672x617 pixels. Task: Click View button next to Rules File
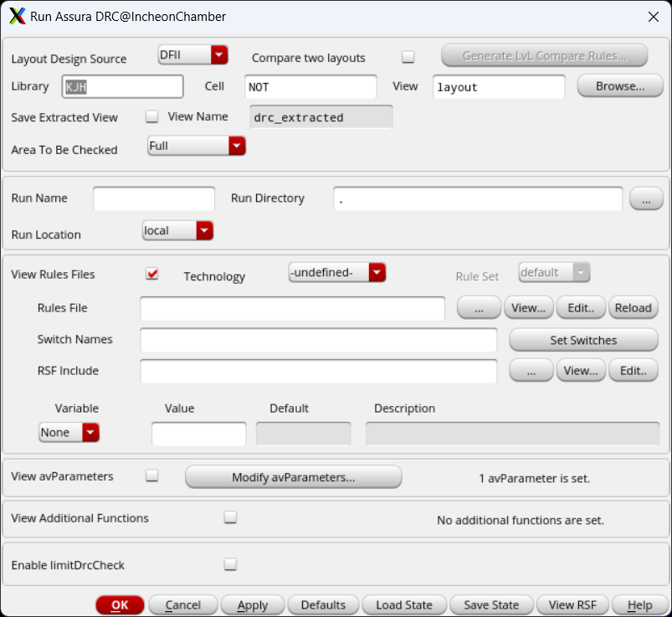tap(529, 308)
